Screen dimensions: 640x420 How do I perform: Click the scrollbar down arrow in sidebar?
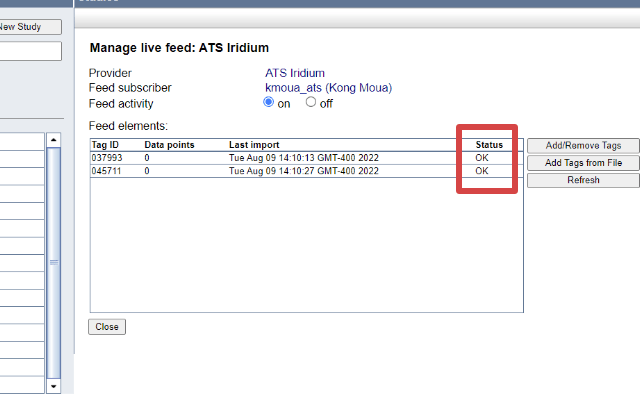click(53, 386)
